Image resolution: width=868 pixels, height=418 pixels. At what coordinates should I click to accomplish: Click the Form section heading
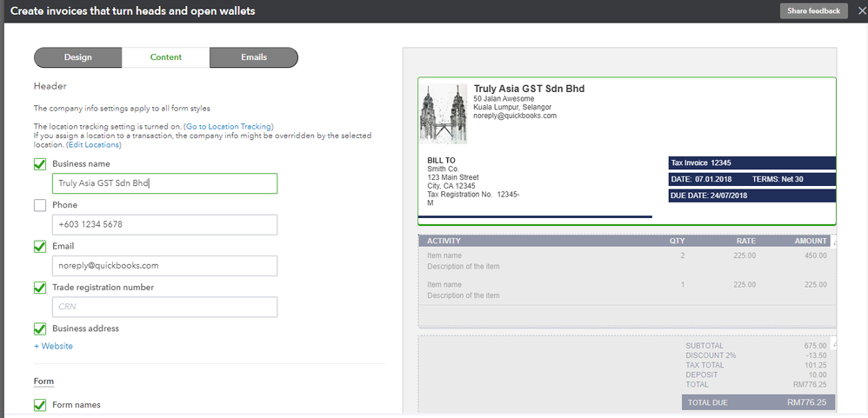43,382
